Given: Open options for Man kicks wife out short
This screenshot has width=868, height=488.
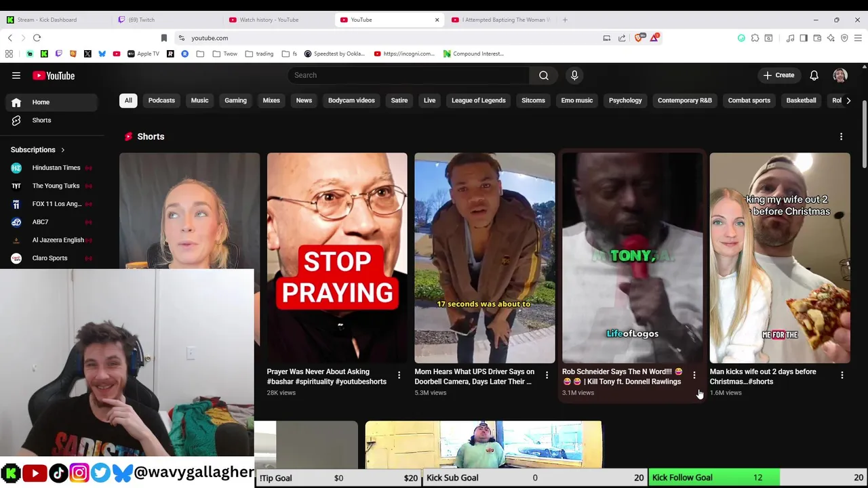Looking at the screenshot, I should tap(842, 375).
